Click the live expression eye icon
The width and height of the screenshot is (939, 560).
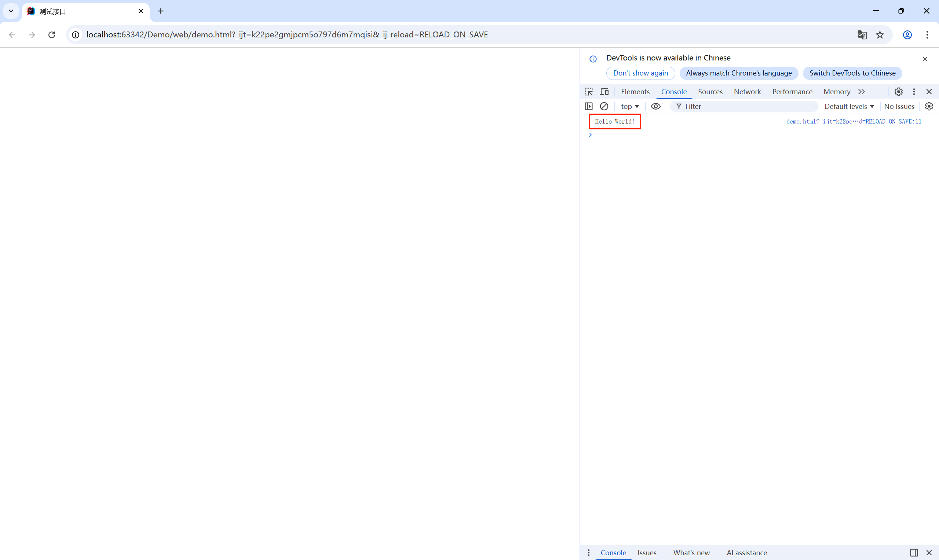tap(656, 106)
